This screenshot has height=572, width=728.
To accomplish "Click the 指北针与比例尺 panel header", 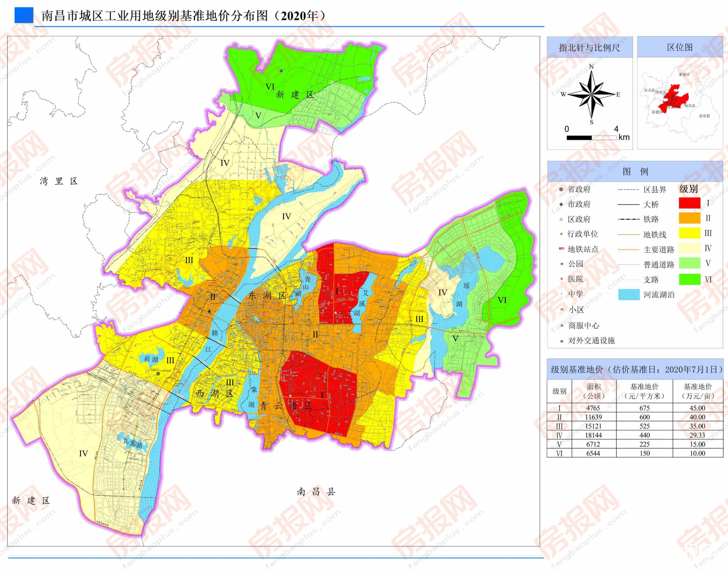I will pos(590,47).
